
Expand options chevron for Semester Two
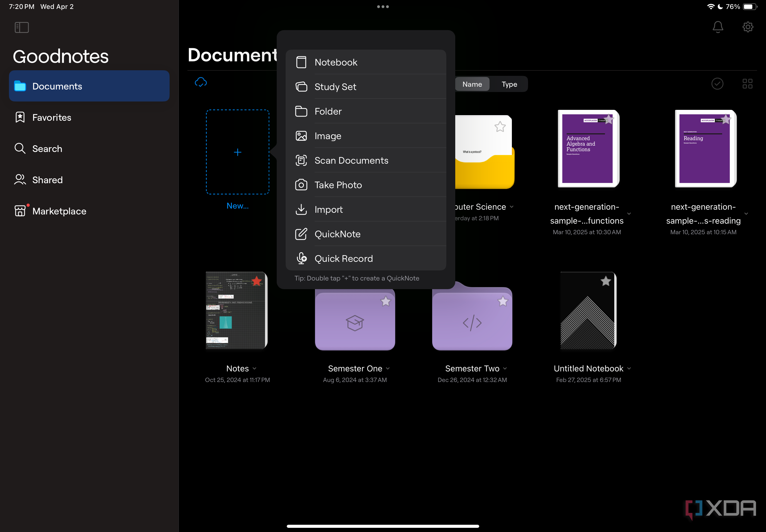[505, 368]
